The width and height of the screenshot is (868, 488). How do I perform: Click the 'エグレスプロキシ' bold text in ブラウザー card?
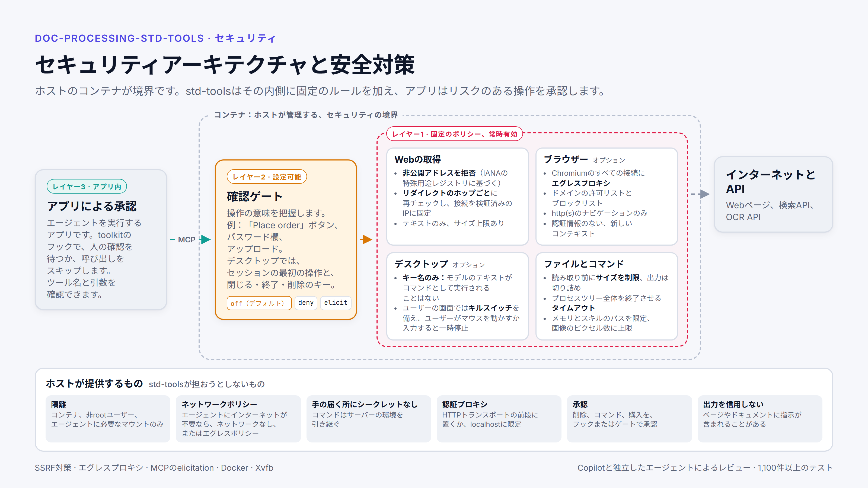pyautogui.click(x=580, y=183)
